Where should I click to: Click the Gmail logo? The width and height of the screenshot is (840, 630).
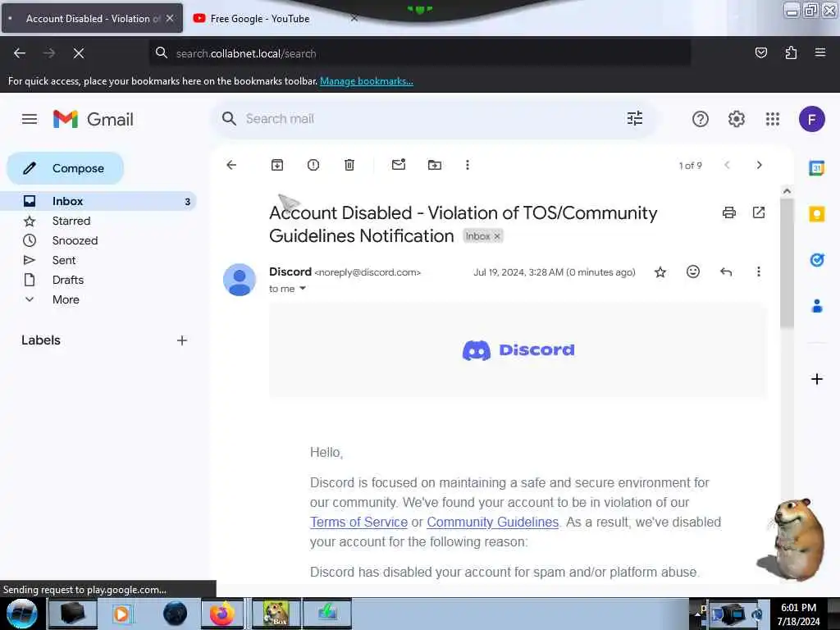[x=94, y=119]
